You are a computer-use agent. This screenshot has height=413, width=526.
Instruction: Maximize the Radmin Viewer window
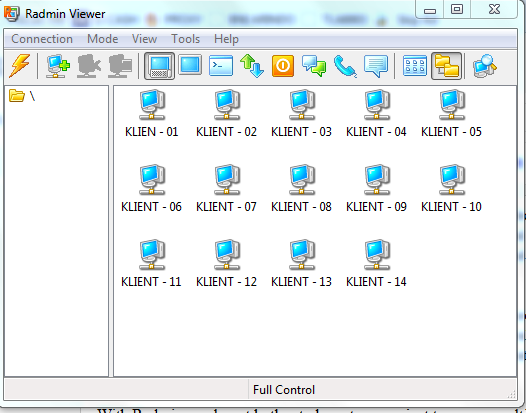457,9
